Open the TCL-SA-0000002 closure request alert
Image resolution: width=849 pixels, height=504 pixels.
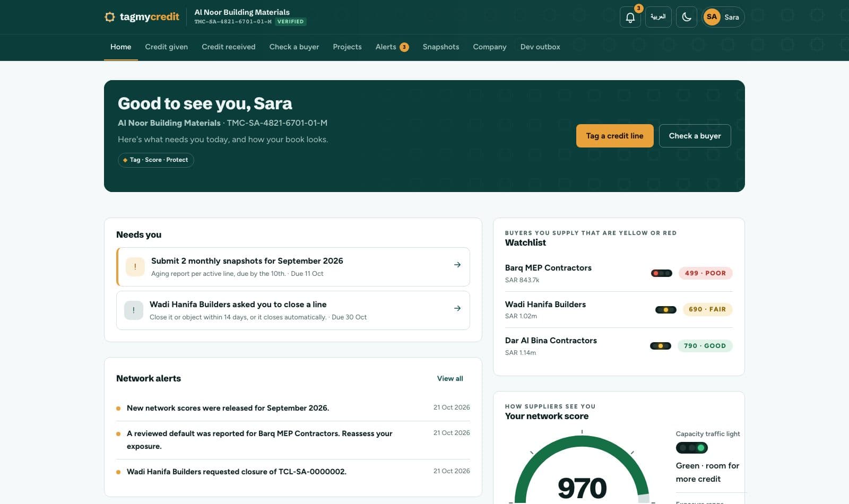click(x=293, y=472)
